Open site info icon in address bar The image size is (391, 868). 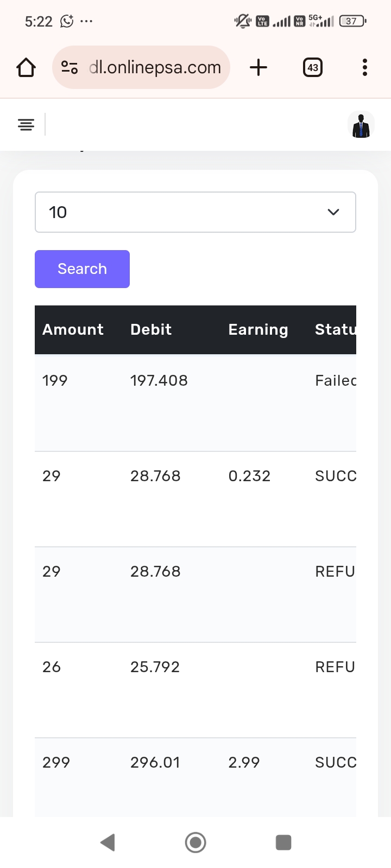coord(70,67)
